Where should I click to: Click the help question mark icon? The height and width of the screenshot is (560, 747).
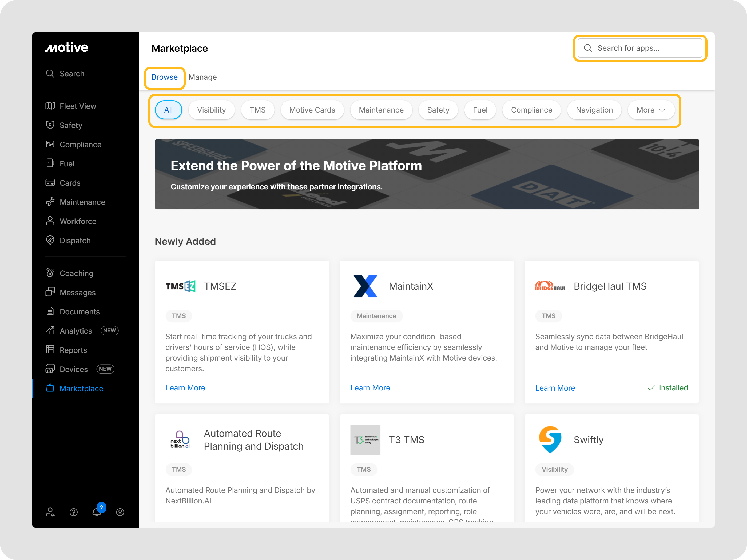74,512
